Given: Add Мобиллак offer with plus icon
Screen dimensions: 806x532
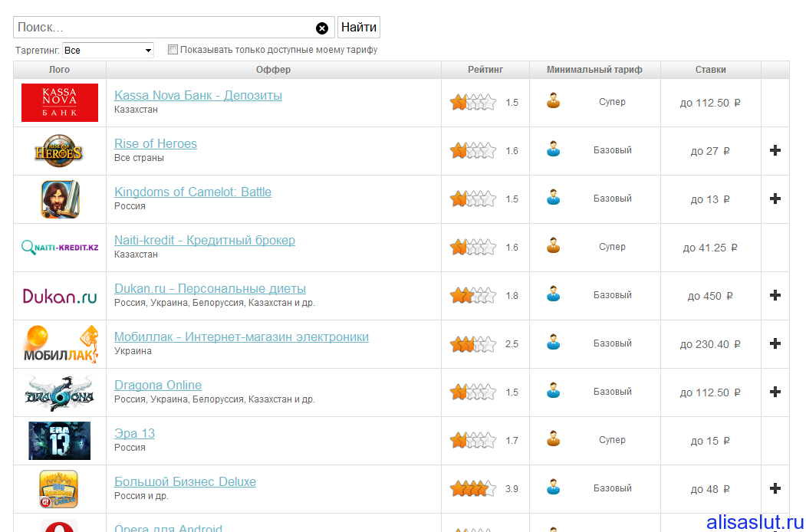Looking at the screenshot, I should pos(775,343).
